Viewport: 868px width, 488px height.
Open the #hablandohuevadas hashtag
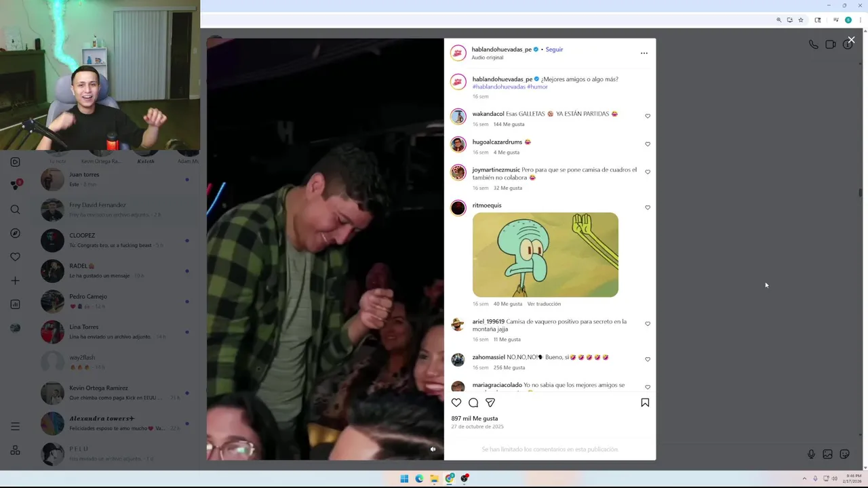499,87
